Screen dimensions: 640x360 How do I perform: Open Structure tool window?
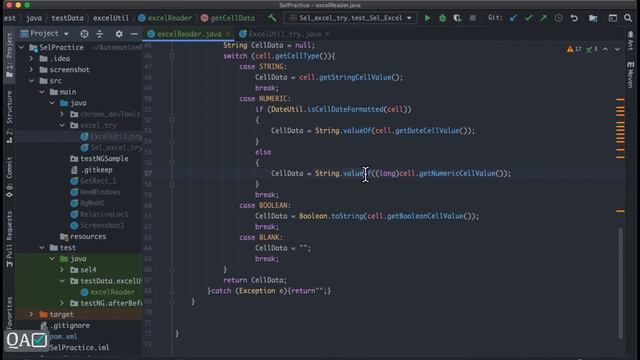[9, 117]
